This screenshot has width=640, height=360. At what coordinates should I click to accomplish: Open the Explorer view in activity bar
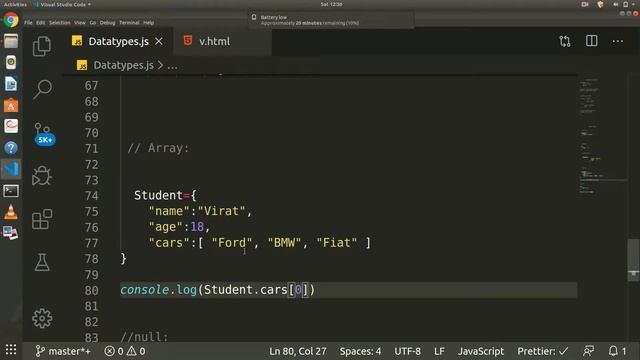point(42,46)
